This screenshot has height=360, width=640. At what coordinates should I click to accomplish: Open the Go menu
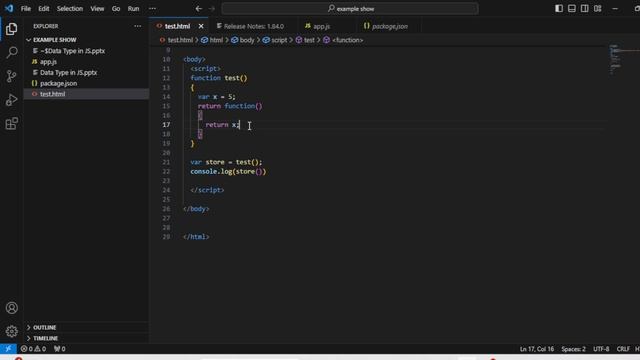116,8
